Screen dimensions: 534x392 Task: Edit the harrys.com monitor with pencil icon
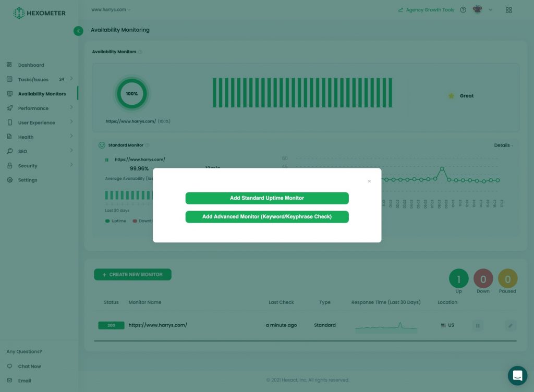click(x=510, y=326)
